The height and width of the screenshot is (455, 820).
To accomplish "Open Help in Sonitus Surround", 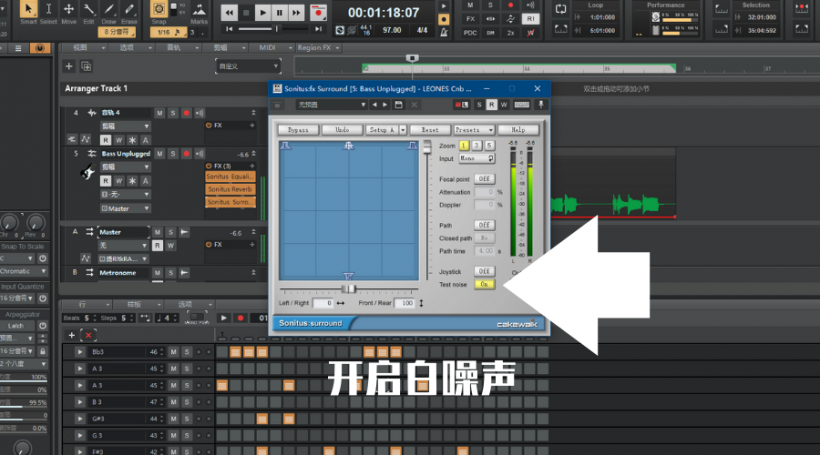I will pyautogui.click(x=518, y=130).
